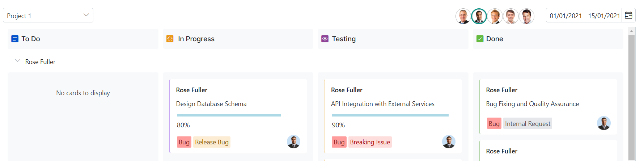Click avatar on Design Database Schema card
Image resolution: width=644 pixels, height=161 pixels.
pos(293,141)
